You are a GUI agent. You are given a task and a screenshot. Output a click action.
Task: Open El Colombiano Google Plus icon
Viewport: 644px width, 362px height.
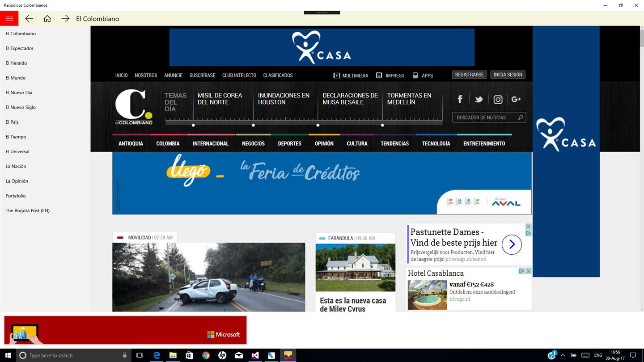tap(516, 99)
